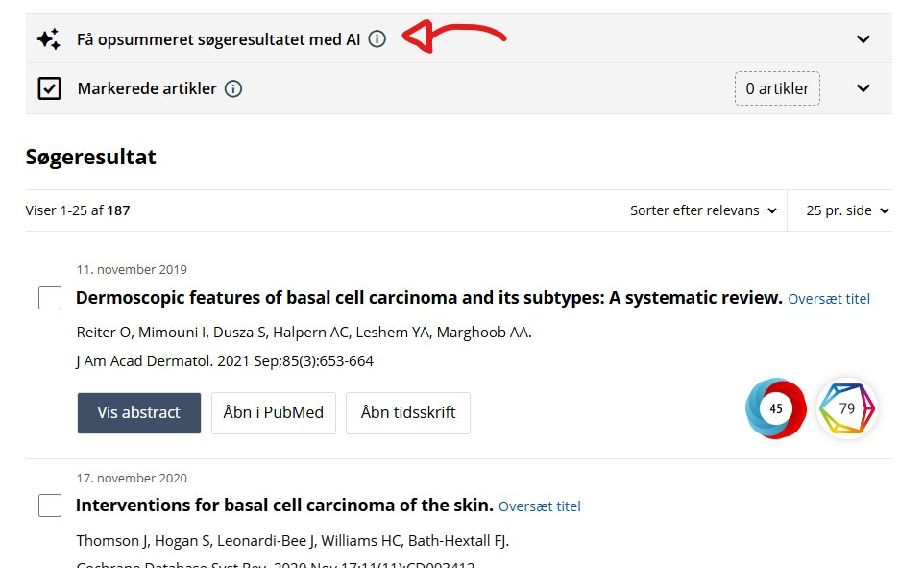Click Oversæt titel link for Dermoscopic article

pyautogui.click(x=829, y=299)
